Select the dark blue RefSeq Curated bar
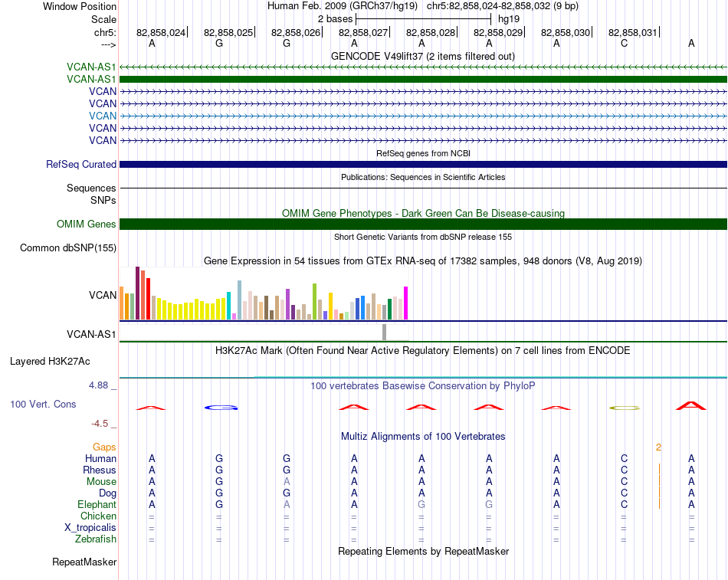 pos(423,164)
